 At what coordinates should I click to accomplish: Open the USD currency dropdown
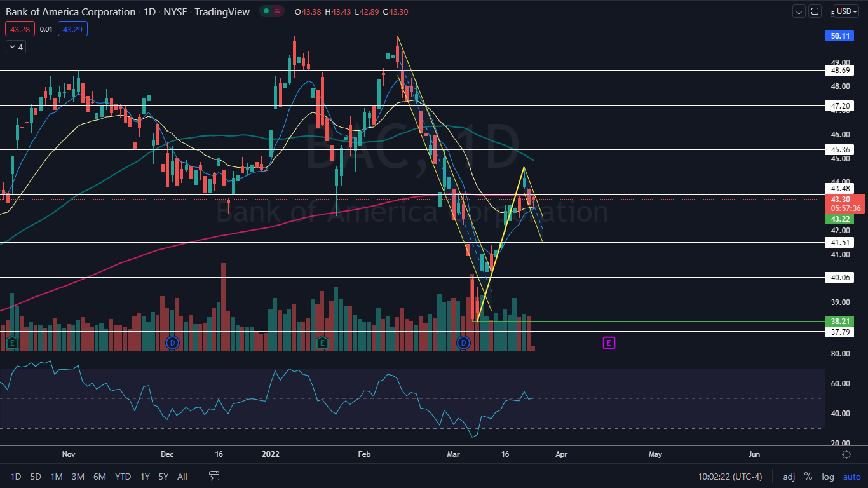846,11
